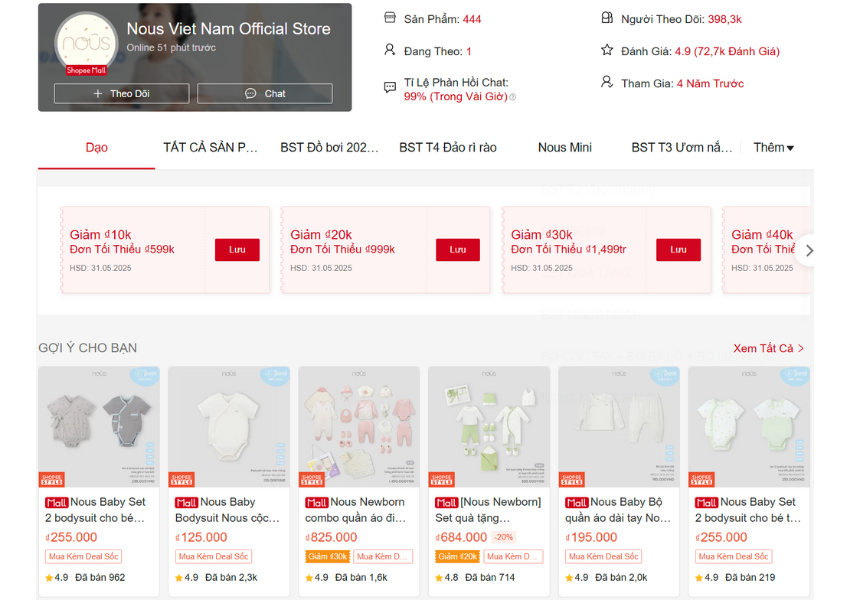Click the person icon next to Đang Theo
The image size is (850, 600).
pyautogui.click(x=390, y=50)
